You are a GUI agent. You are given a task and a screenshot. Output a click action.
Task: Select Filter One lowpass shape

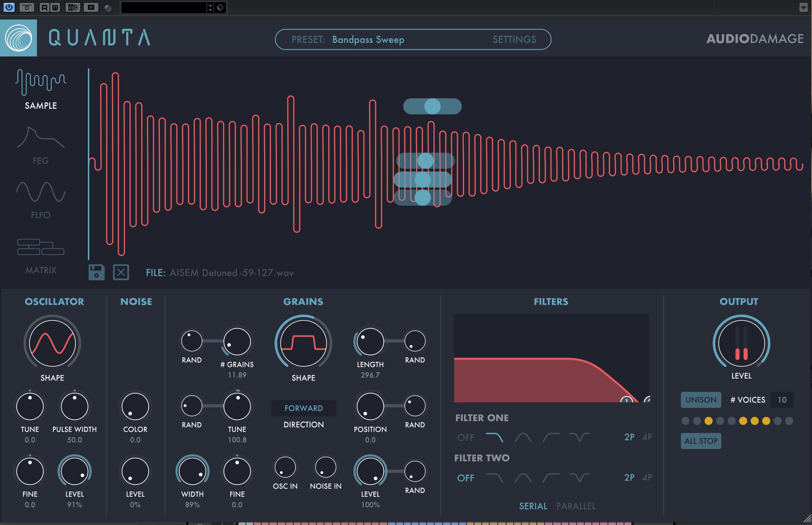(x=495, y=437)
